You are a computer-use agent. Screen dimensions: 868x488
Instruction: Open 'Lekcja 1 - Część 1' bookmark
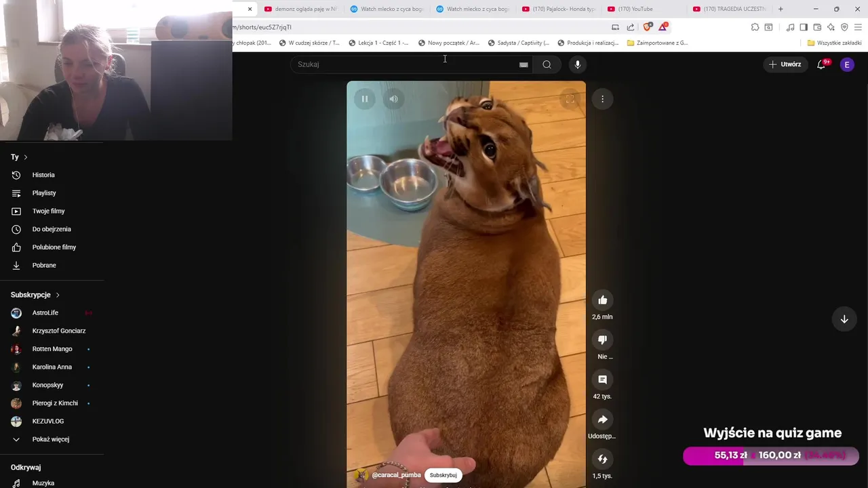378,43
